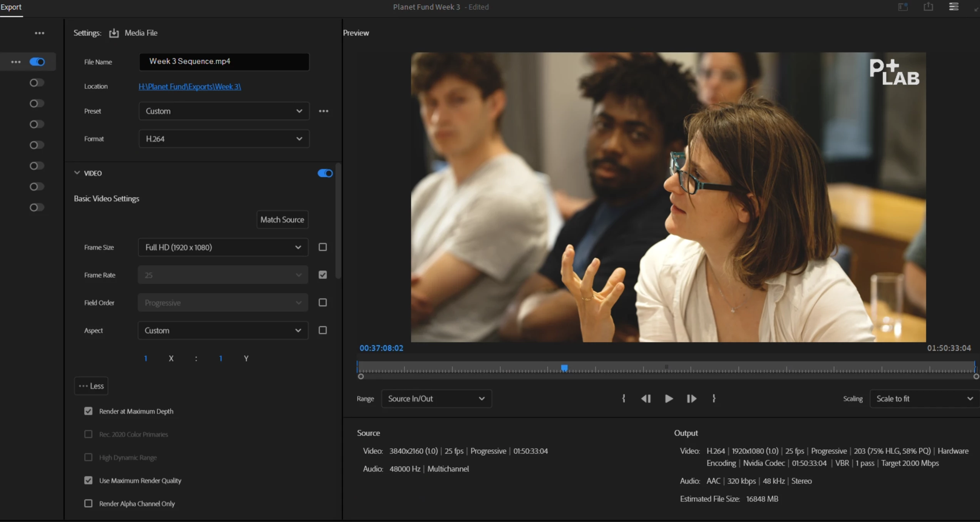Open workspace menu icon at top right
Screen dimensions: 980x522
(953, 7)
